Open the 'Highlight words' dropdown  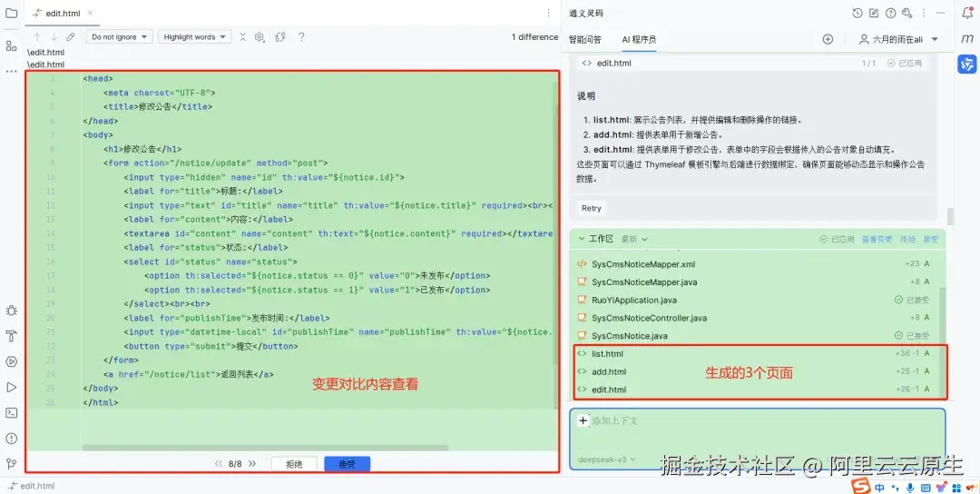(x=194, y=37)
